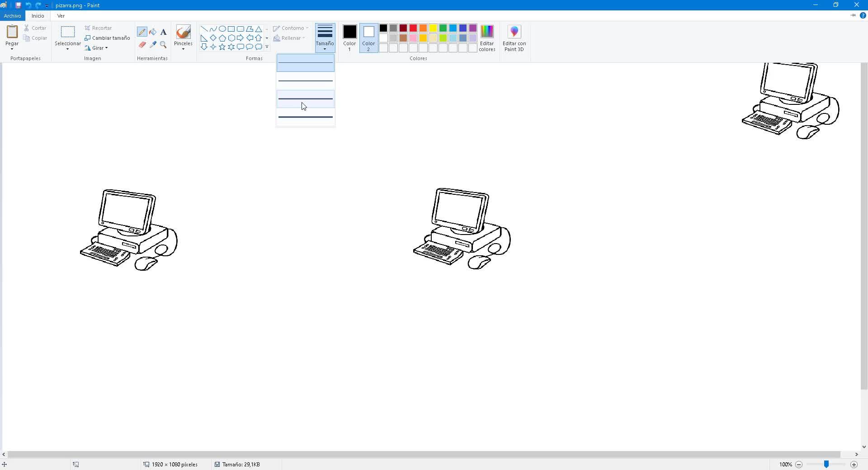Screen dimensions: 868x470
Task: Click the Redo arrow in the title bar
Action: [38, 5]
